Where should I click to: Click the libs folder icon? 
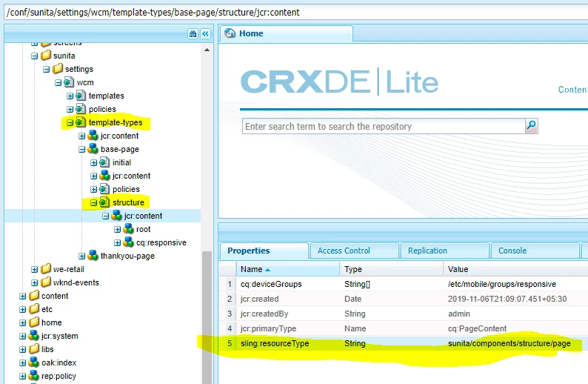click(x=34, y=349)
